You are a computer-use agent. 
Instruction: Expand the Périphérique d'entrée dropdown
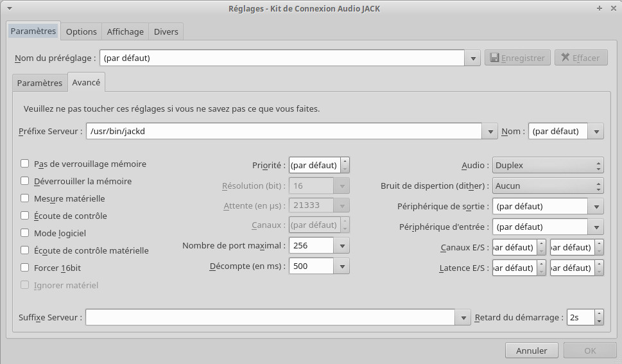[596, 227]
